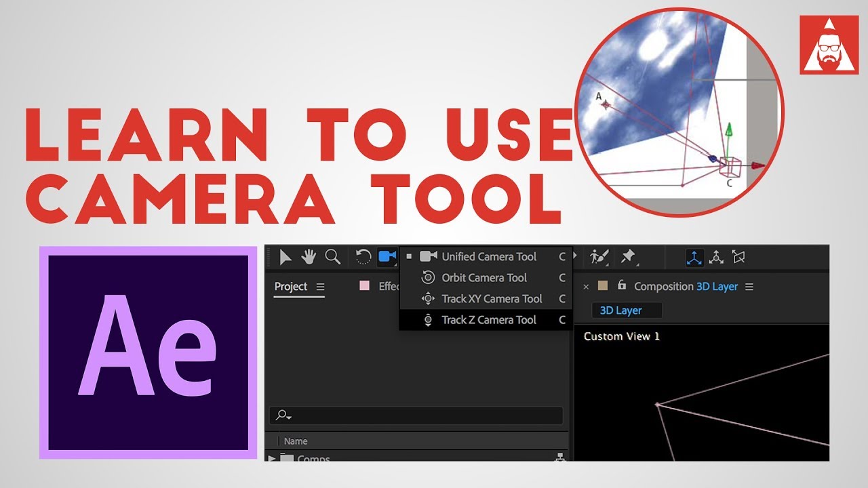Enable Local Axis mode
Viewport: 868px width, 488px height.
[x=694, y=257]
